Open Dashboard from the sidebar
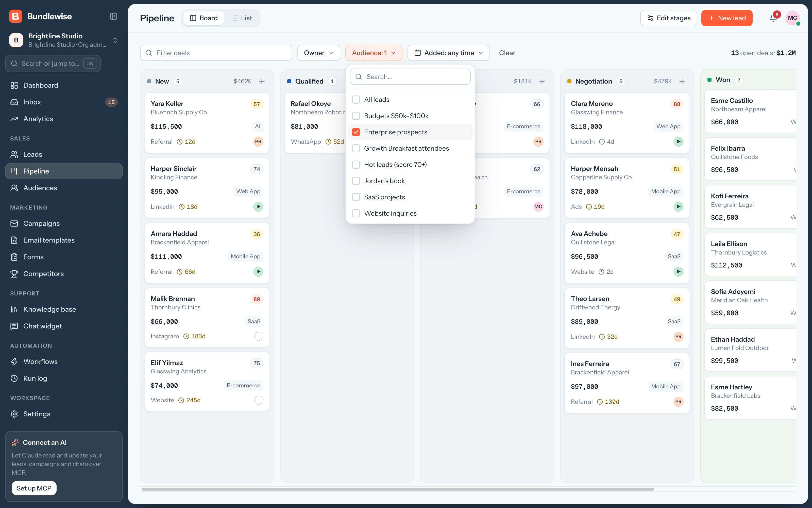Image resolution: width=812 pixels, height=508 pixels. click(64, 85)
